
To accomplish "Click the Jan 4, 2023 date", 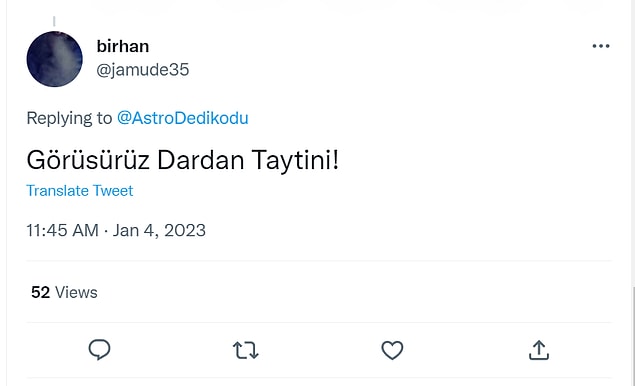I will (159, 230).
